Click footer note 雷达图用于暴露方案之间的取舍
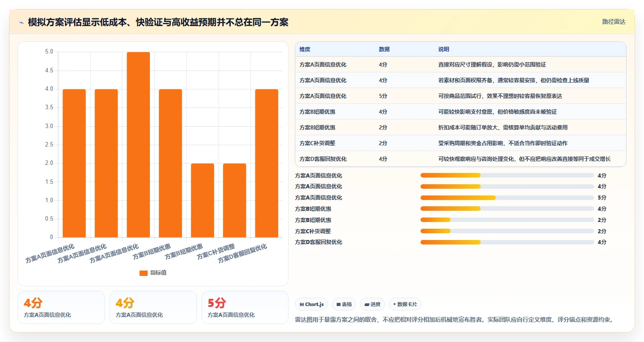The width and height of the screenshot is (644, 342). point(454,320)
